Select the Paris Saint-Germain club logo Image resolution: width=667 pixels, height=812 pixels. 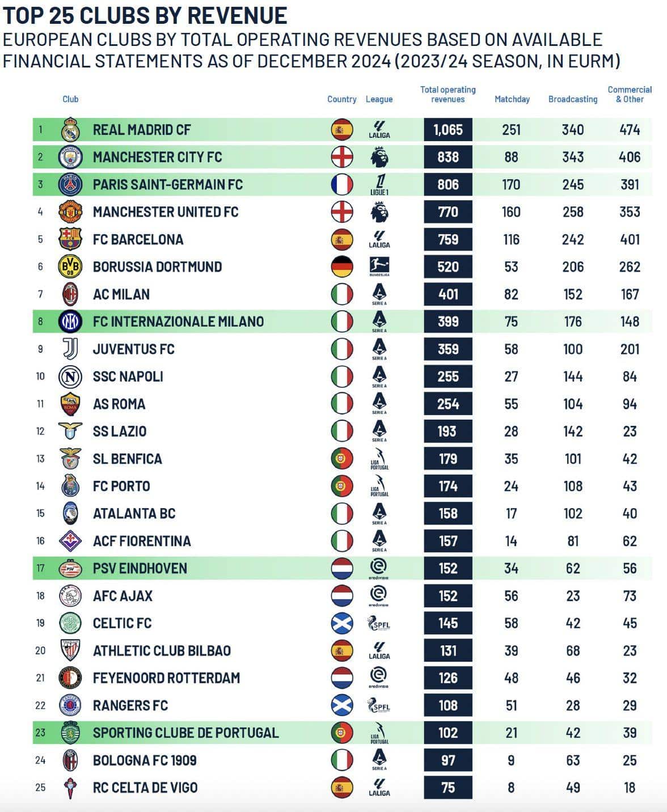click(70, 184)
